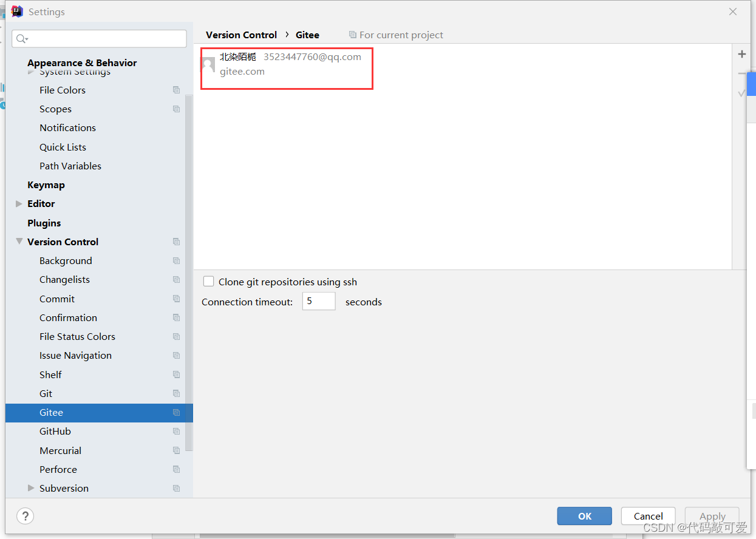Click the For current project indicator icon
This screenshot has height=539, width=756.
click(353, 35)
